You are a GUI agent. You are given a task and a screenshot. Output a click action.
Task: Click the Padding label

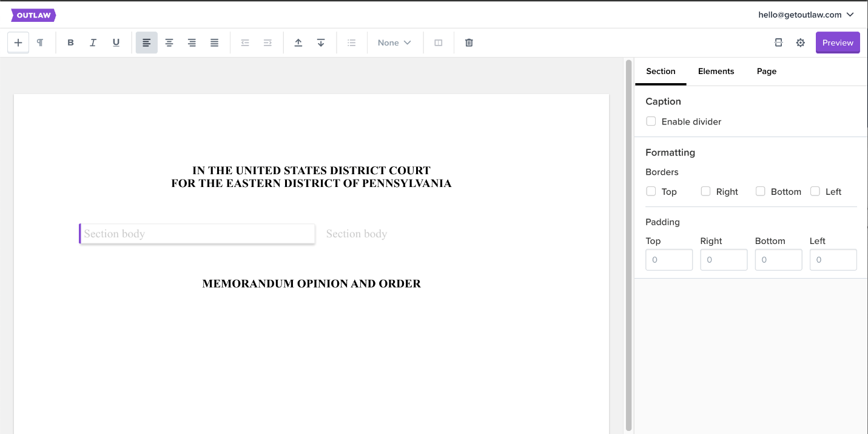[662, 222]
